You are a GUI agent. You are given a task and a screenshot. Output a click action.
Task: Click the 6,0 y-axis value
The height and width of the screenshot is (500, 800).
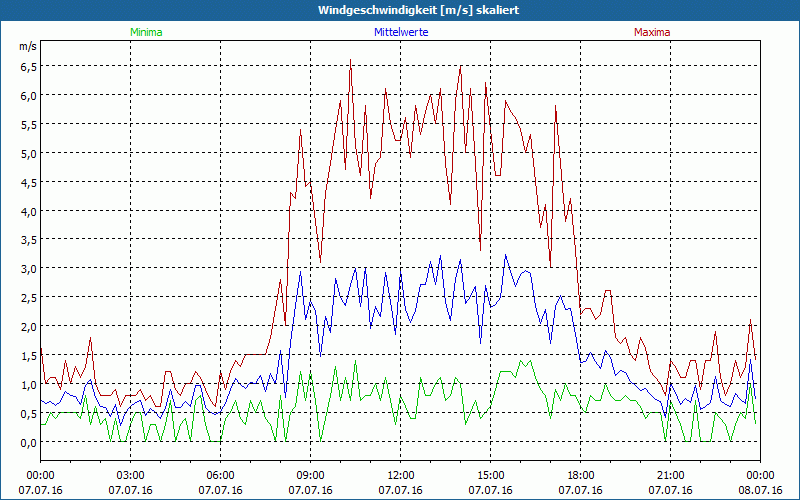click(x=29, y=96)
